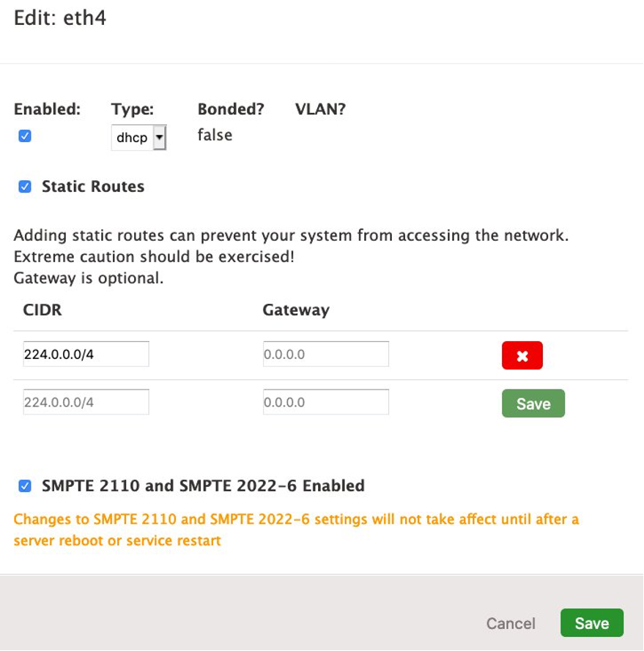Toggle SMPTE 2110 and SMPTE 2022-6 Enabled
644x651 pixels.
(26, 485)
